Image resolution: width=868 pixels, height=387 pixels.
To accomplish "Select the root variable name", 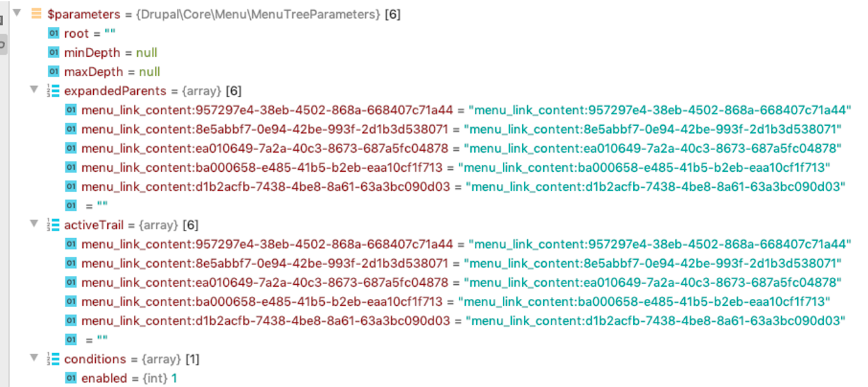I will coord(77,33).
